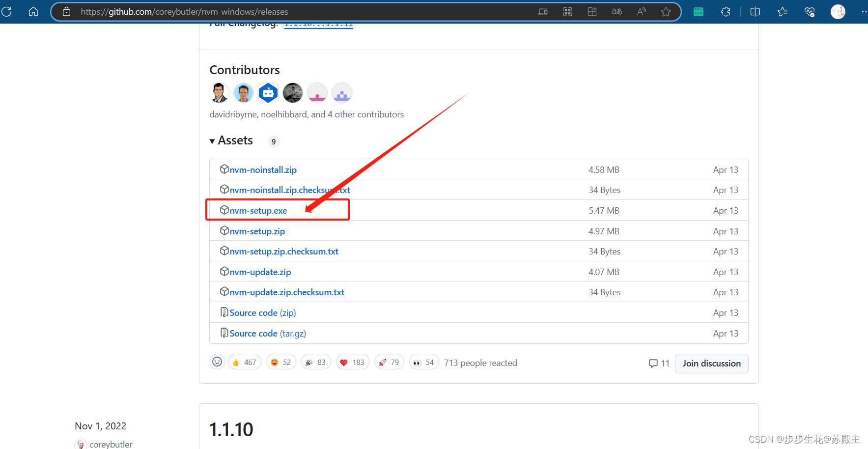Open the Full Changelog compare link
This screenshot has width=868, height=449.
318,25
